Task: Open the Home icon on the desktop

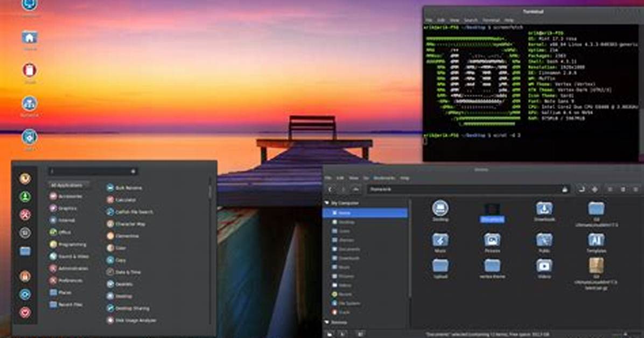Action: pos(30,38)
